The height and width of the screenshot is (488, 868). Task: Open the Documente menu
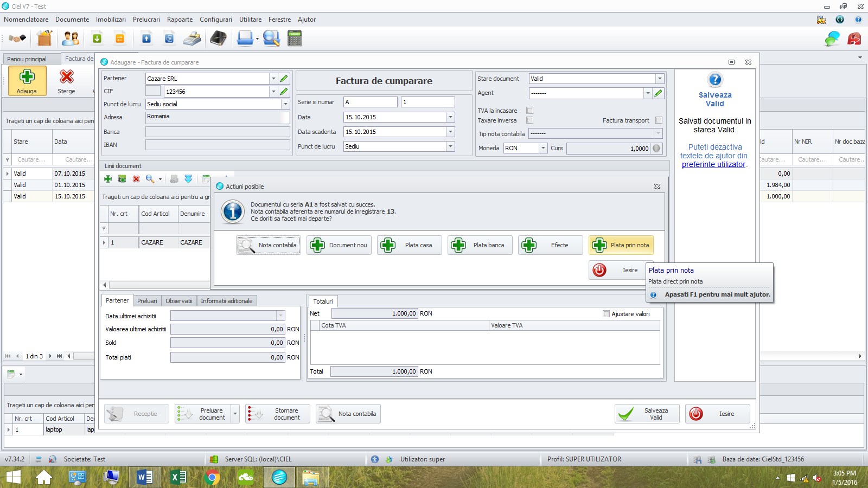click(72, 20)
